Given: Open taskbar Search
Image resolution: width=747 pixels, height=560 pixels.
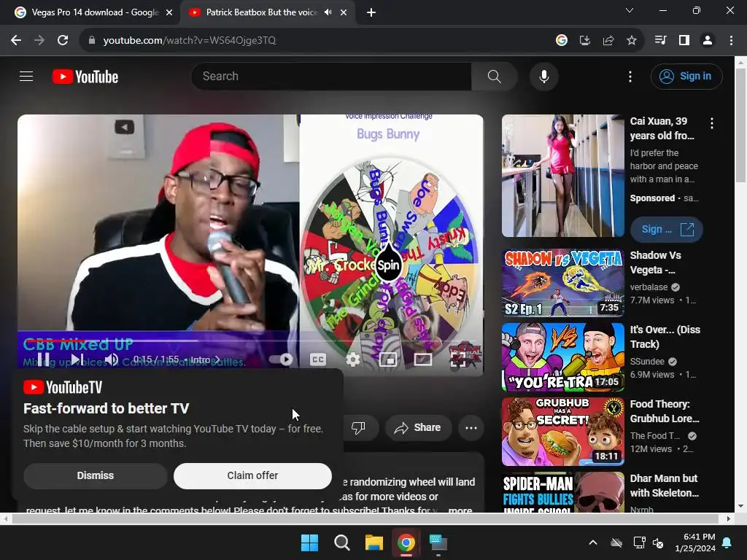Looking at the screenshot, I should [342, 542].
